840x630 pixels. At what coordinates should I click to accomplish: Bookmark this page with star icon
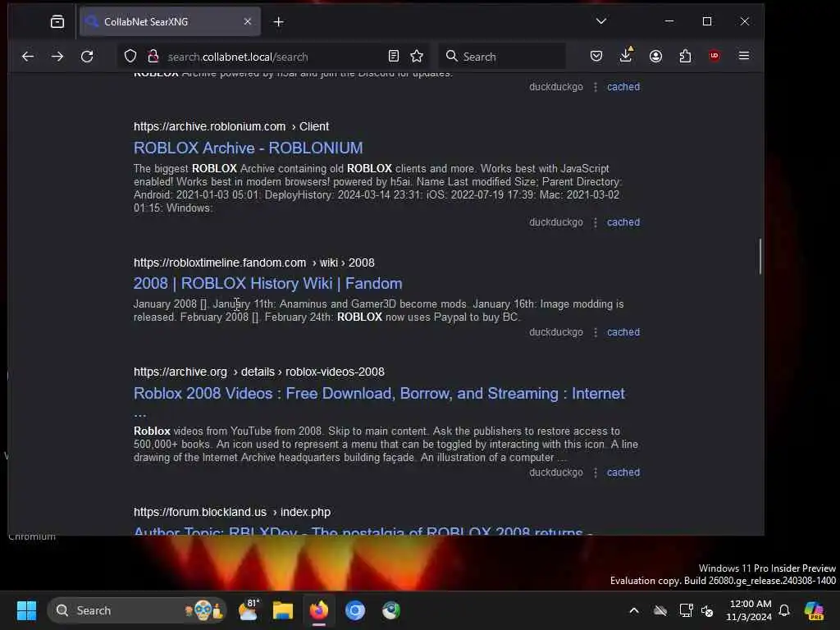[417, 57]
